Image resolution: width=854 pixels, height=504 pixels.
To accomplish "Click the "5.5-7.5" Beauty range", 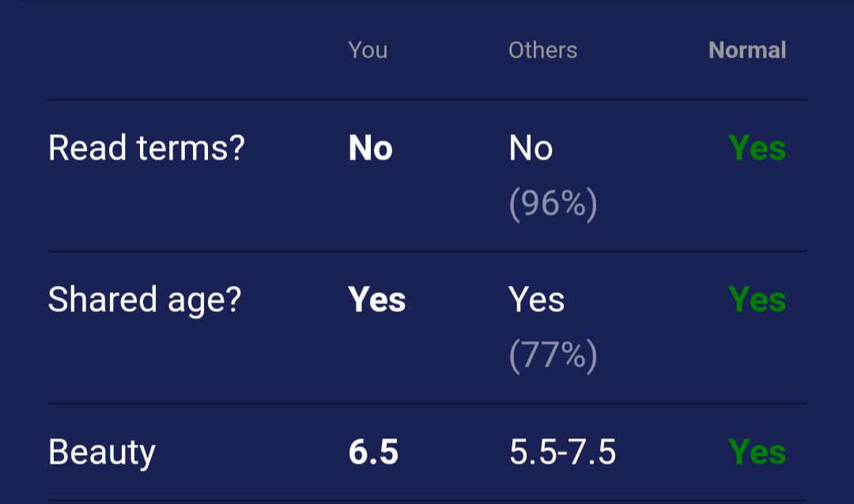I will coord(562,453).
